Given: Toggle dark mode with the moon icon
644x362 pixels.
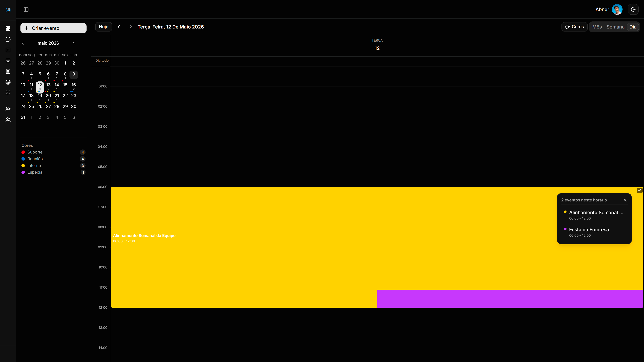Looking at the screenshot, I should 633,10.
